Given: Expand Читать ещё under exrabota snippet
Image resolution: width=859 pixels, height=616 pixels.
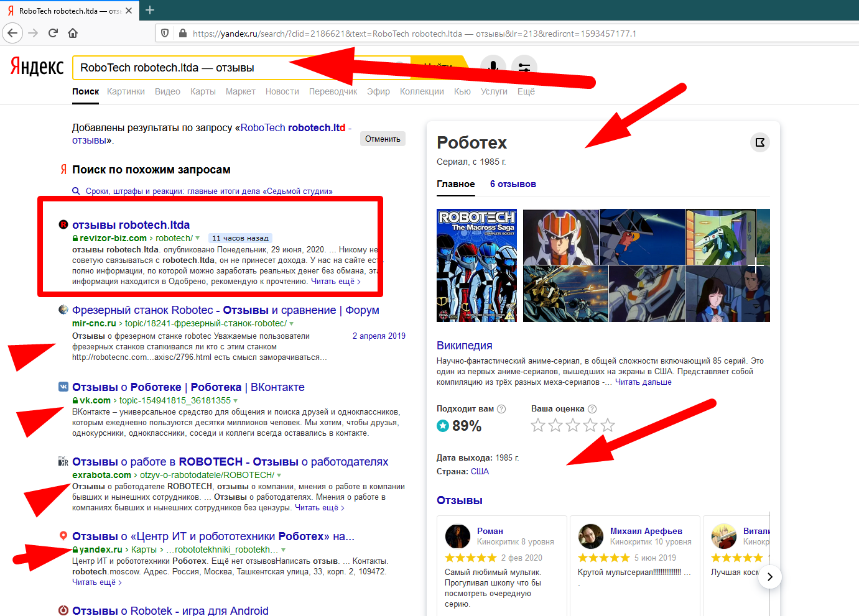Looking at the screenshot, I should (319, 508).
